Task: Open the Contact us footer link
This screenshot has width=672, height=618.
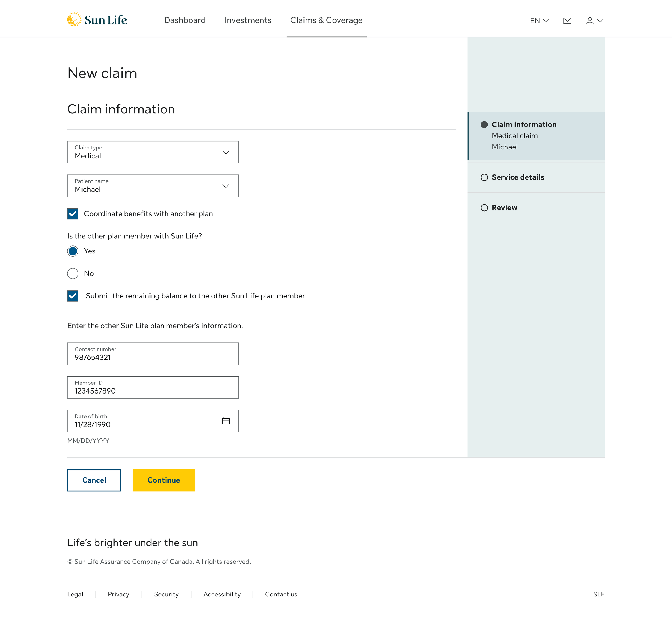Action: [281, 594]
